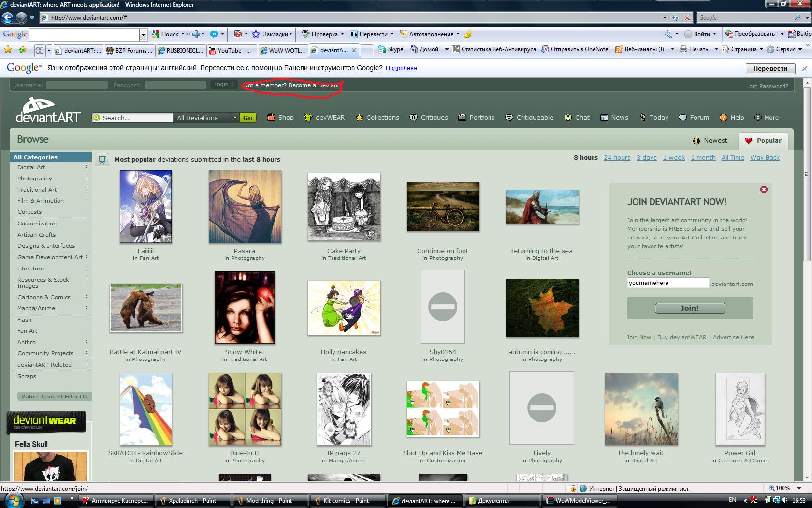Click the Перевести translate button
Viewport: 812px width, 508px height.
coord(770,68)
